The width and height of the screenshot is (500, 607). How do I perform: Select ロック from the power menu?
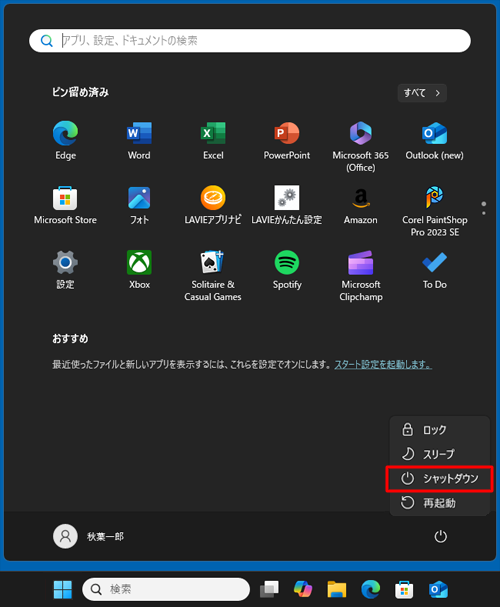point(439,430)
